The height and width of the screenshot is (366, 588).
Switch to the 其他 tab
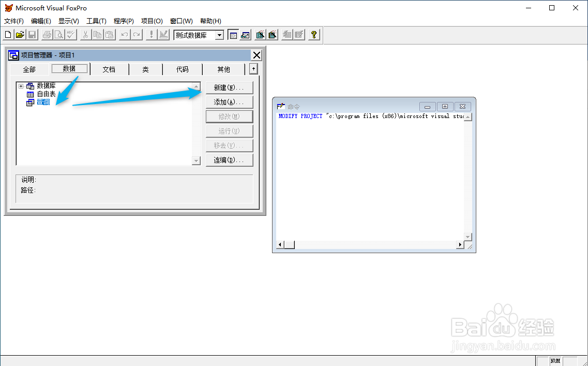click(x=224, y=69)
